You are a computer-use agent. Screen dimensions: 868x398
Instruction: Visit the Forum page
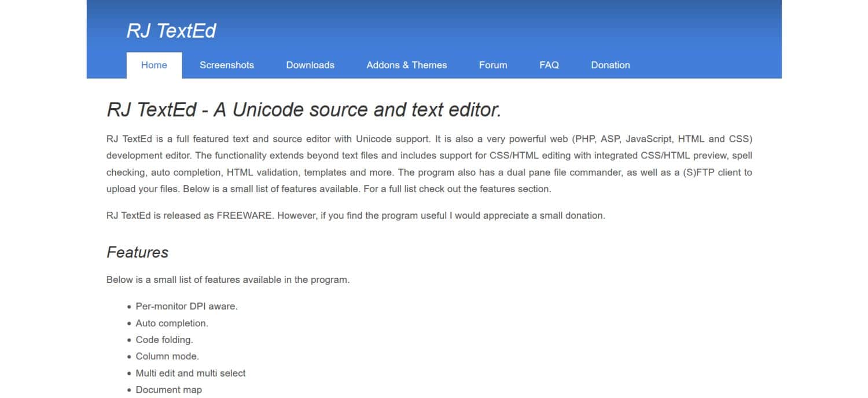click(x=492, y=65)
